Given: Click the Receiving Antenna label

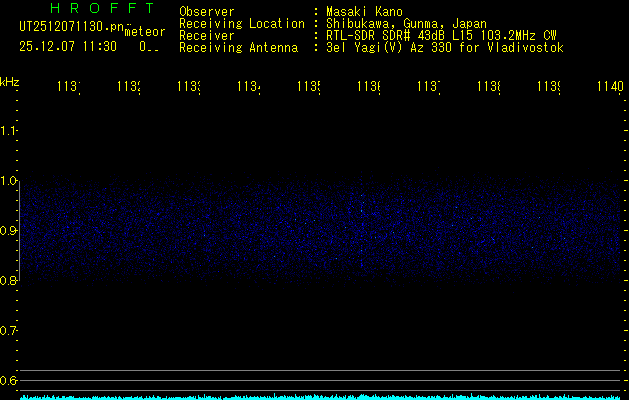Looking at the screenshot, I should 238,47.
